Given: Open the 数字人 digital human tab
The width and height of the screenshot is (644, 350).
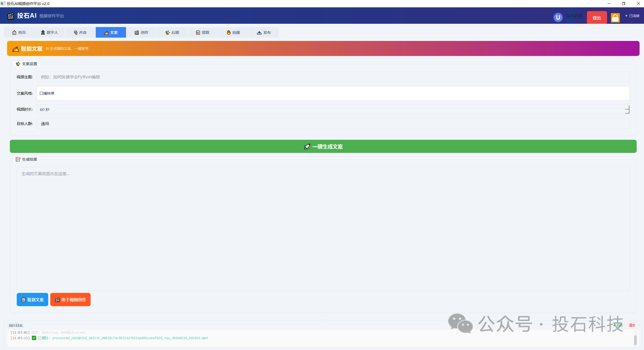Looking at the screenshot, I should click(49, 32).
